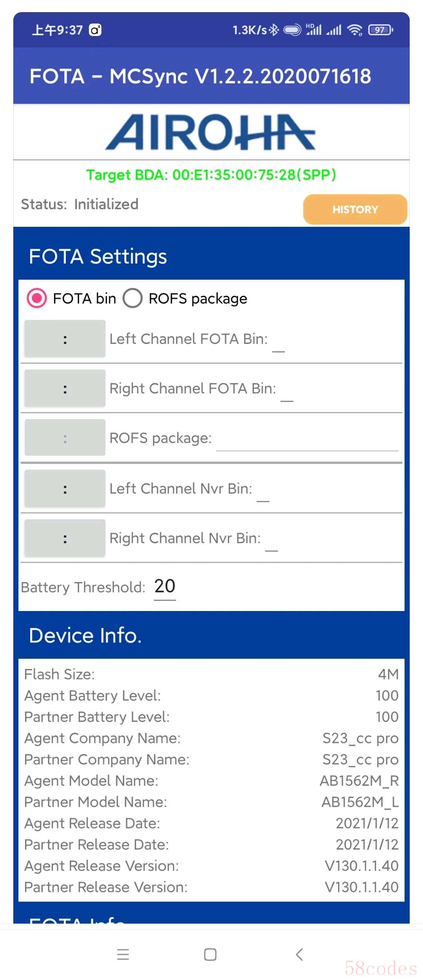Tap the Airoha logo banner

coord(211,132)
